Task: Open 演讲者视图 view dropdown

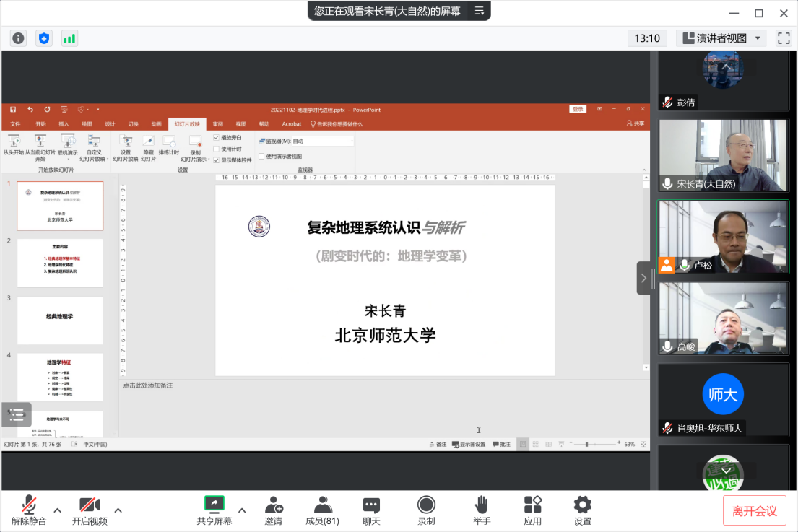Action: (x=721, y=38)
